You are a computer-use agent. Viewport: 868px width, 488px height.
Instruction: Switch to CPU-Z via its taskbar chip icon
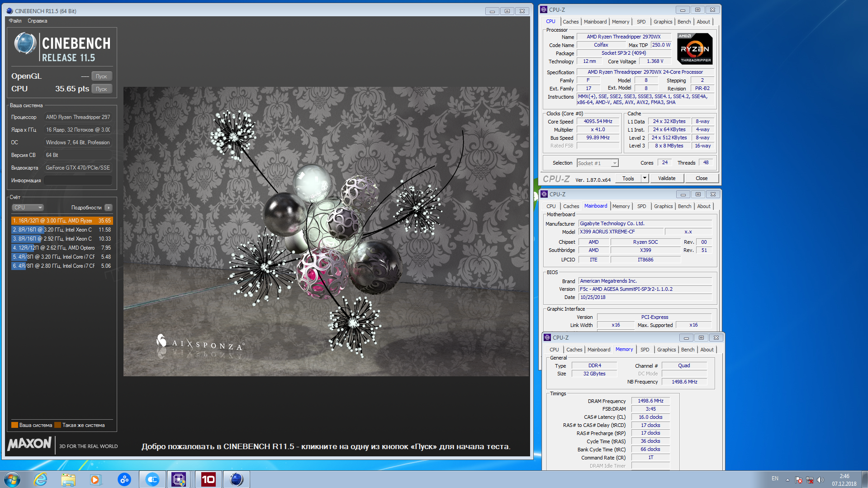pos(179,479)
